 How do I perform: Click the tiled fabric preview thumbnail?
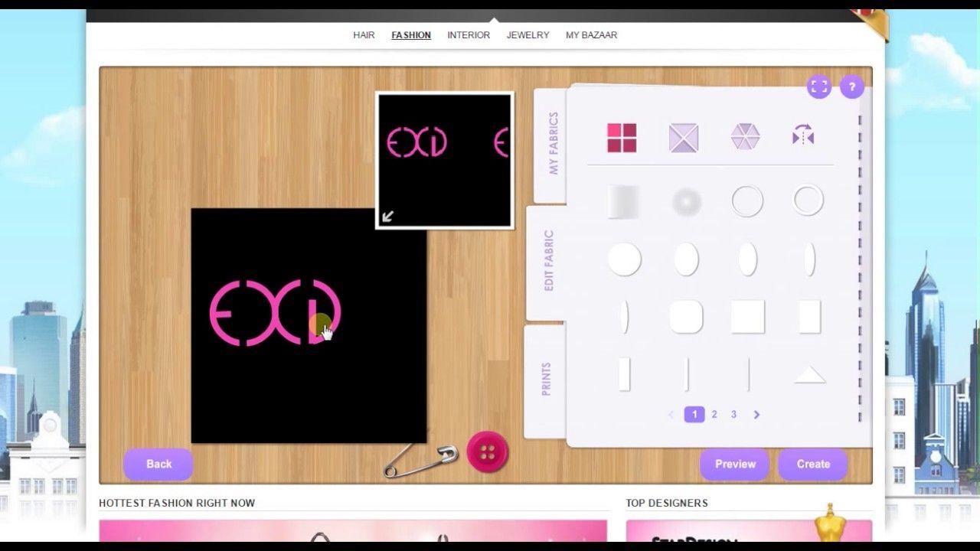coord(444,160)
